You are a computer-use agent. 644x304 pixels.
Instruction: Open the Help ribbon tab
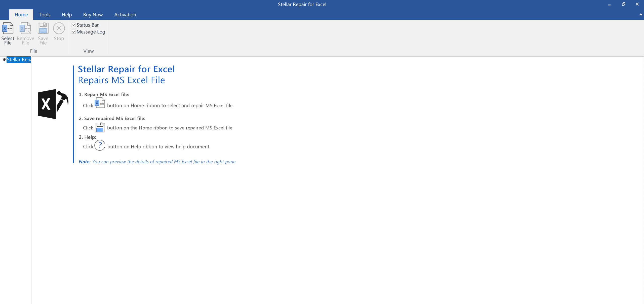point(67,15)
